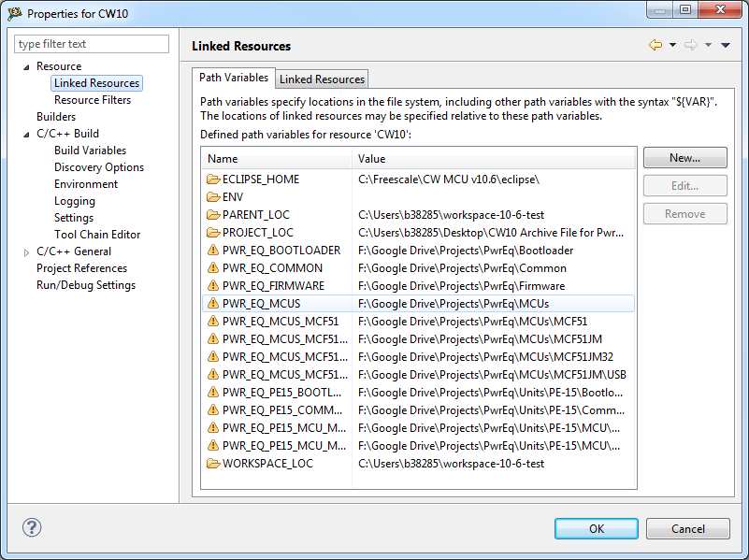Collapse the Resource tree node
The height and width of the screenshot is (560, 749).
click(26, 66)
